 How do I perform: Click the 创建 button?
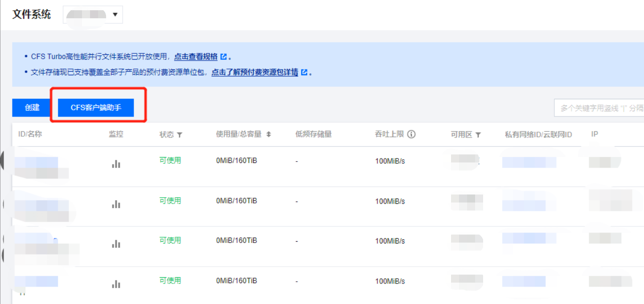pos(32,107)
